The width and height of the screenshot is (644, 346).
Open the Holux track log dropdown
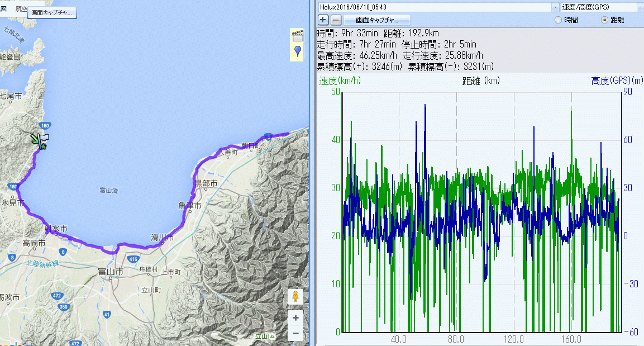point(555,7)
